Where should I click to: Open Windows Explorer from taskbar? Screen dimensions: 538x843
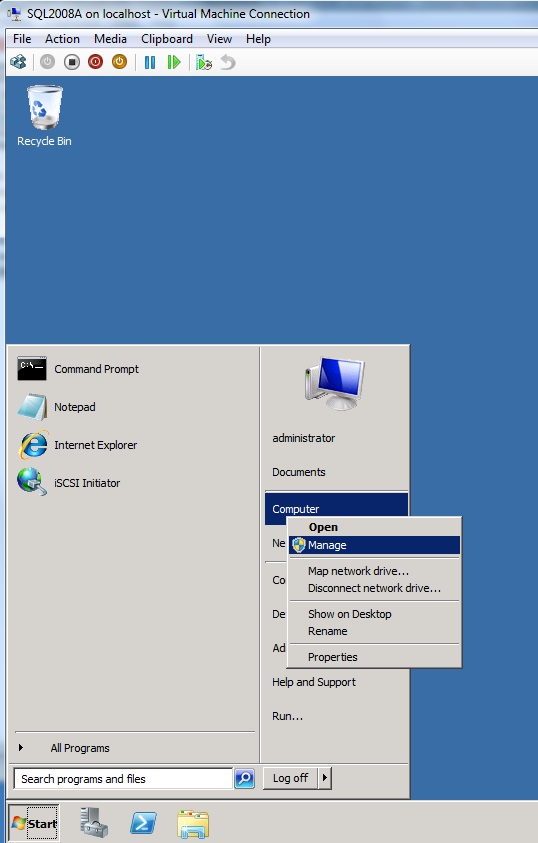click(x=192, y=824)
